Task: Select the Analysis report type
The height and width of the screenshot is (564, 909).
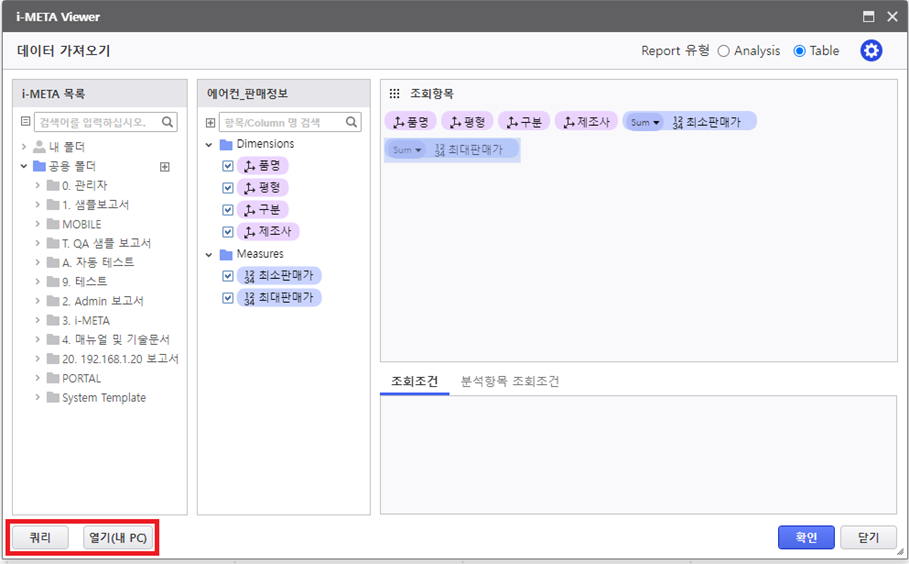Action: [723, 51]
